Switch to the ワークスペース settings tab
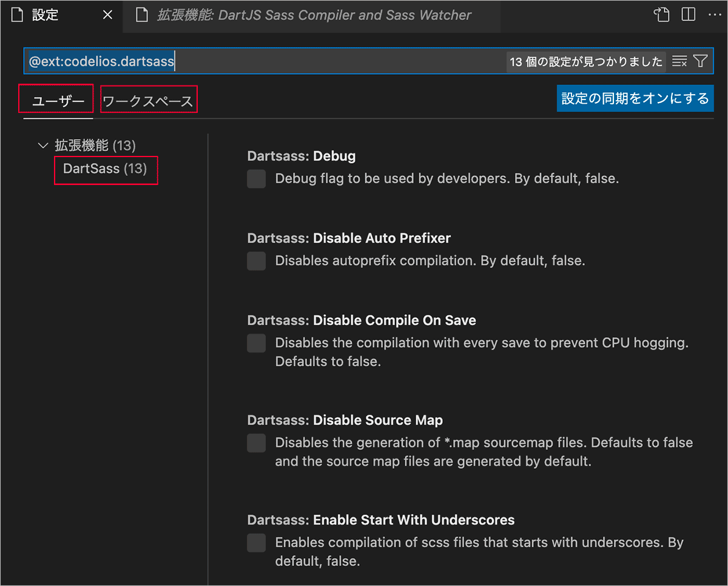Image resolution: width=728 pixels, height=586 pixels. [x=148, y=101]
